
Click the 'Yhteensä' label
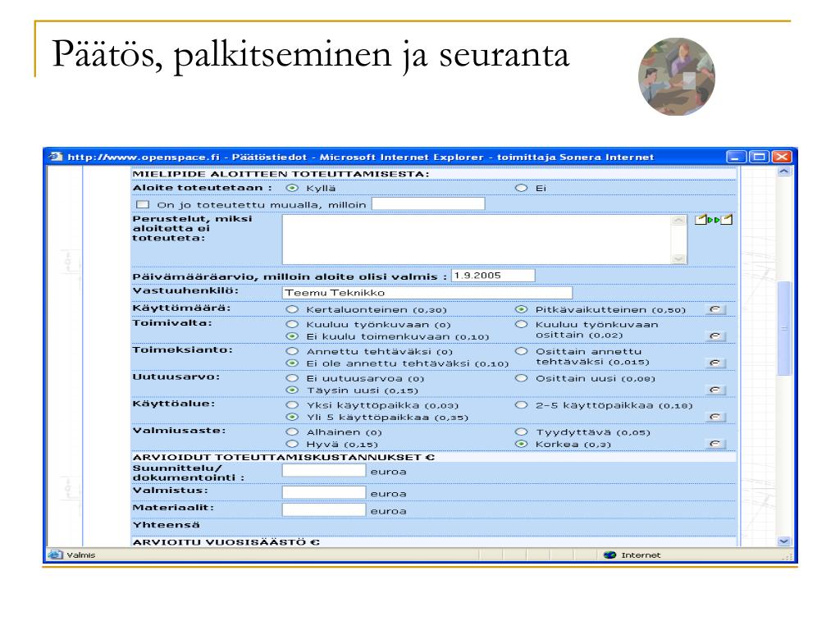click(x=166, y=525)
